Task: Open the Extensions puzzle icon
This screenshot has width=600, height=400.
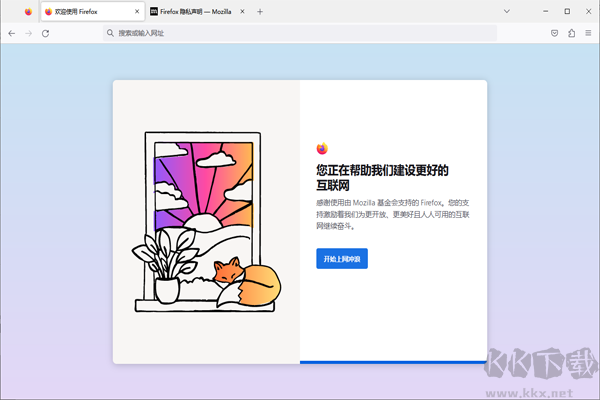Action: point(571,33)
